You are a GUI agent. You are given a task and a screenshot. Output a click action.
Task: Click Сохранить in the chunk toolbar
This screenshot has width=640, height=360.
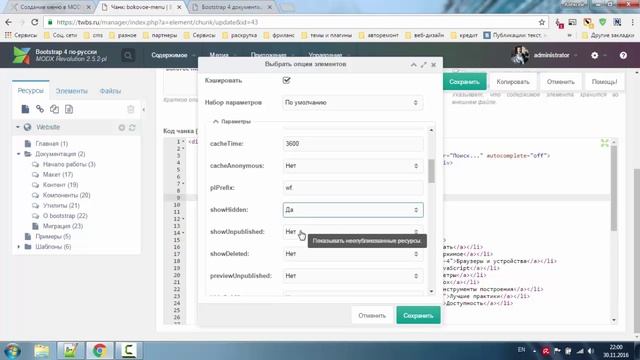(x=464, y=82)
